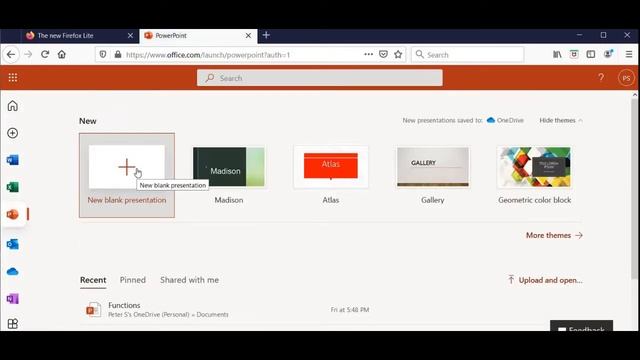Switch to the Pinned tab

(133, 280)
